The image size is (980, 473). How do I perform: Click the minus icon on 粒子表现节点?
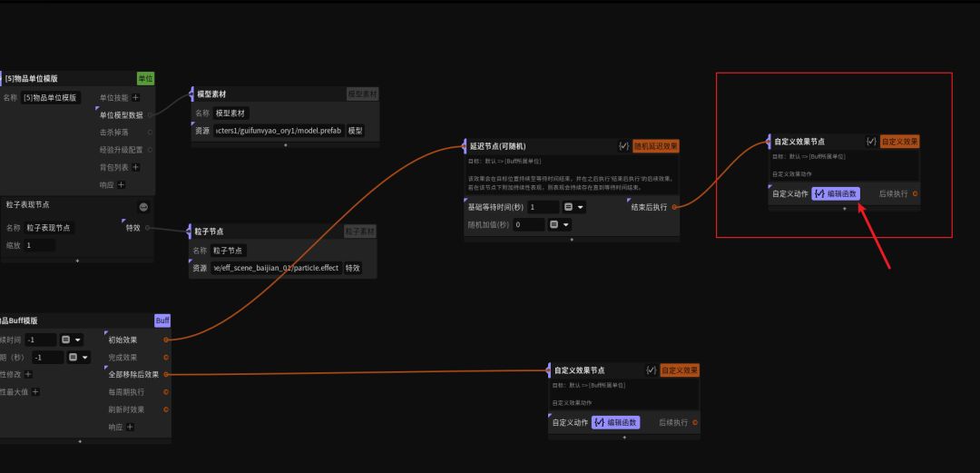coord(143,207)
